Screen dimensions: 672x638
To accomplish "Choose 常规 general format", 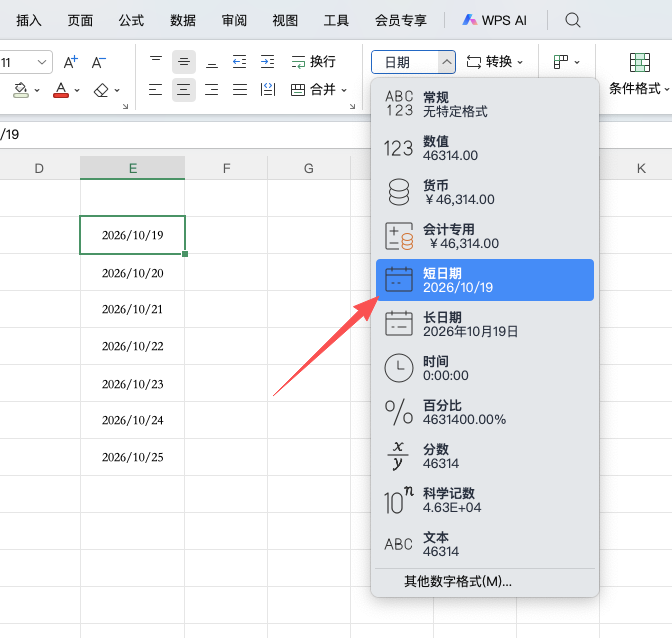I will click(485, 104).
